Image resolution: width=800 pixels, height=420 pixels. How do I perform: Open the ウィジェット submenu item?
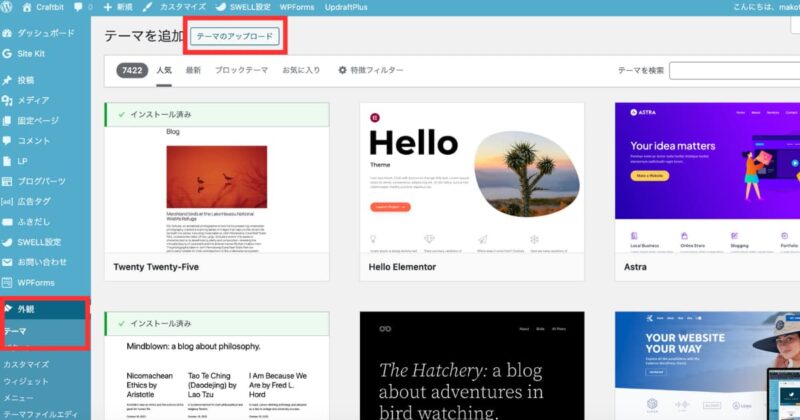[x=26, y=382]
